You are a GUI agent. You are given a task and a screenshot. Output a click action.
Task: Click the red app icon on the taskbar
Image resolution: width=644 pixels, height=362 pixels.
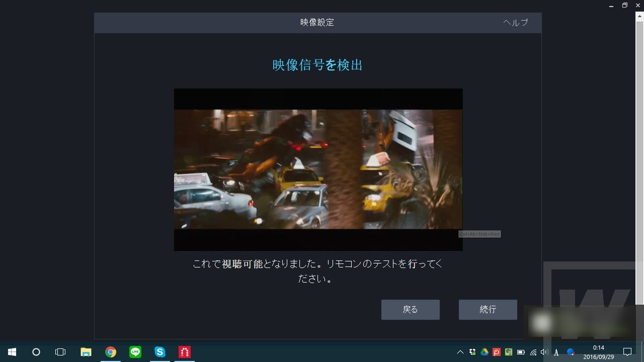click(185, 352)
